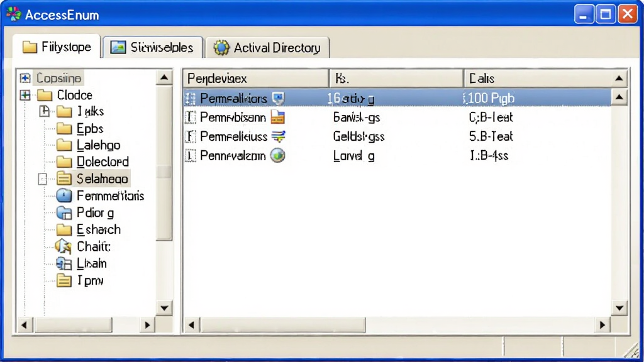Screen dimensions: 644x362
Task: Expand the Clodce tree node
Action: [25, 96]
